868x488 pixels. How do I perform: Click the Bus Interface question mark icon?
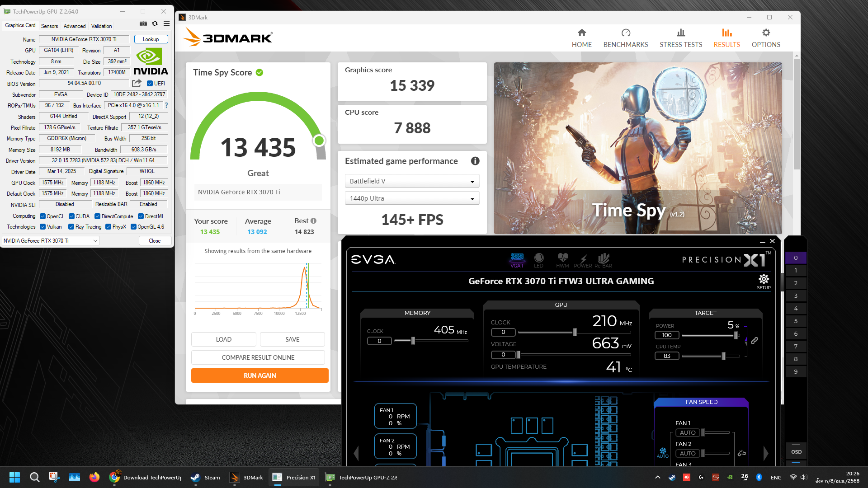(166, 105)
